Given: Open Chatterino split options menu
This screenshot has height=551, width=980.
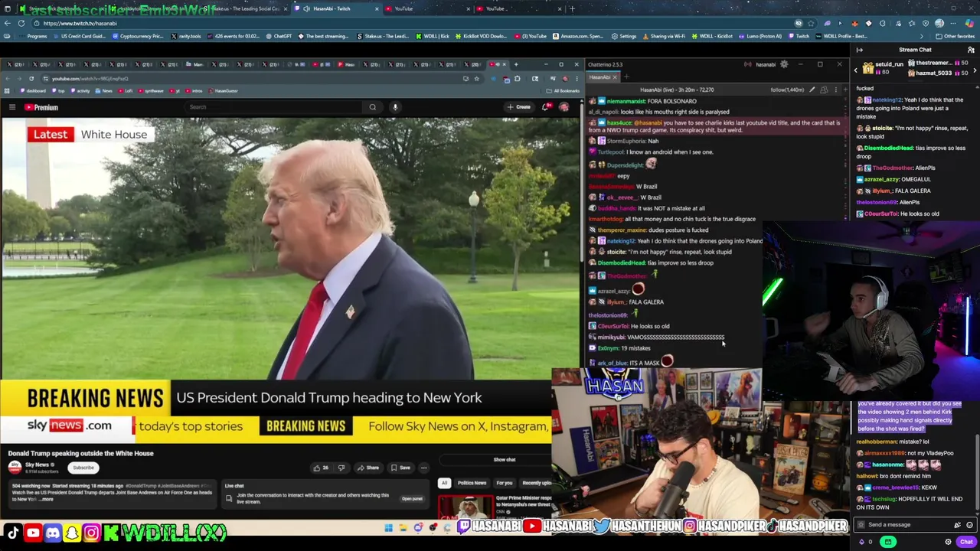Looking at the screenshot, I should (835, 90).
